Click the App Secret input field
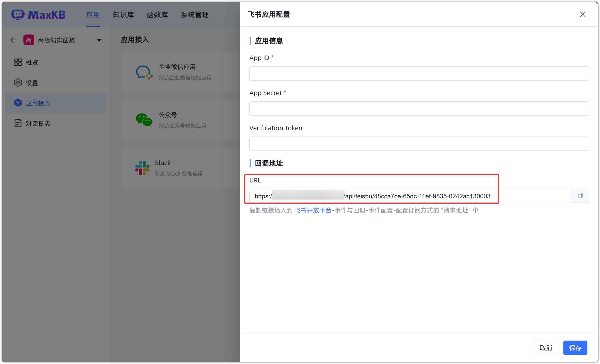Image resolution: width=600 pixels, height=364 pixels. [419, 108]
